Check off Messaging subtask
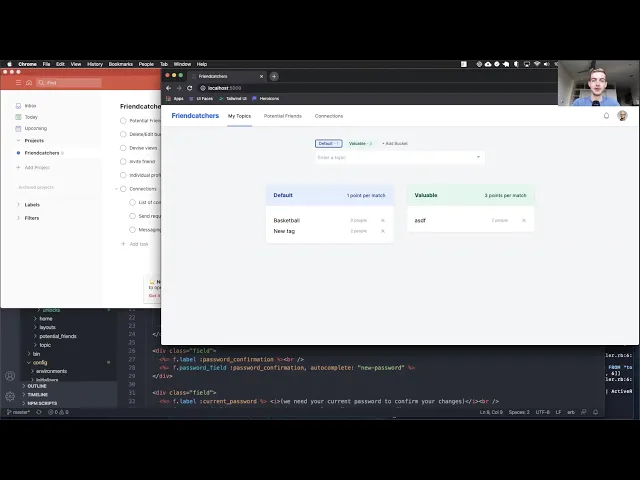Screen dimensions: 640x480 [x=132, y=230]
